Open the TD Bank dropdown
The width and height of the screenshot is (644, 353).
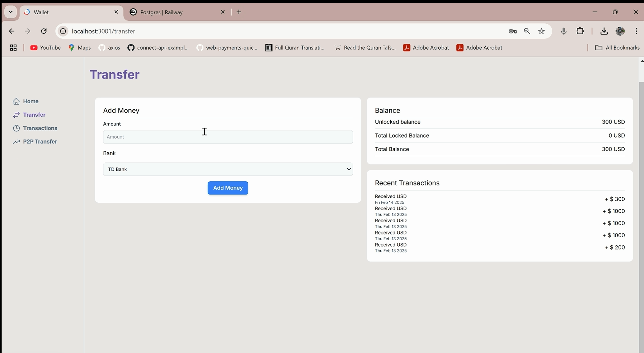coord(228,169)
